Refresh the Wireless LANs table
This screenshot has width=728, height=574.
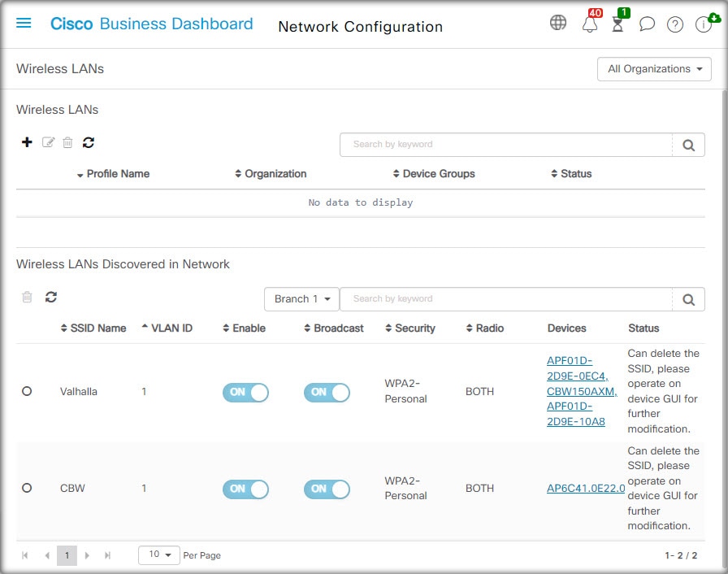(x=89, y=142)
